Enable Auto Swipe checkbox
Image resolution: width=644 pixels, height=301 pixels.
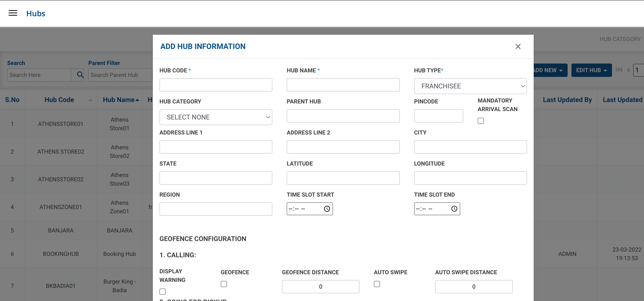pyautogui.click(x=377, y=284)
